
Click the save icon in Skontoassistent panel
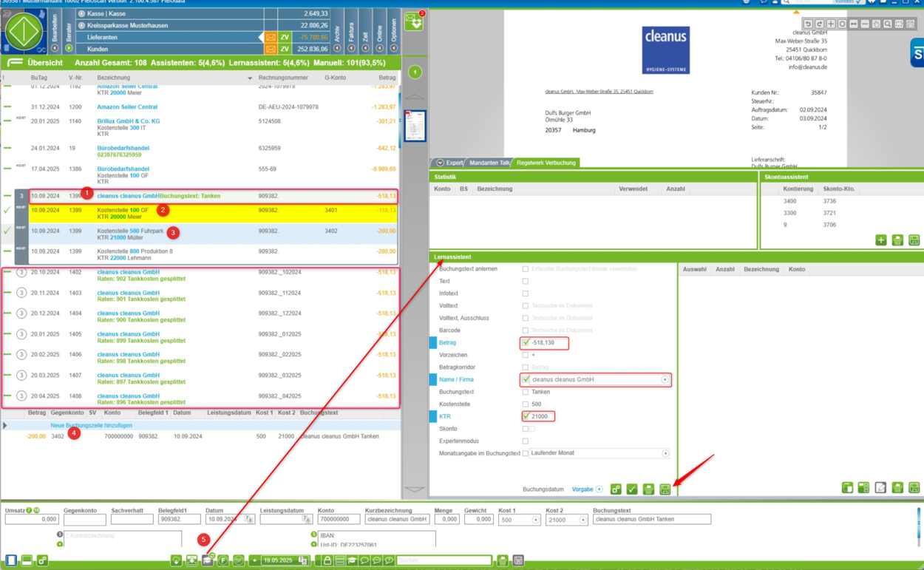[914, 240]
